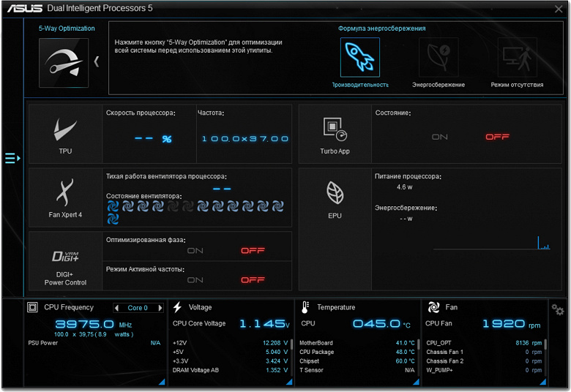Select the Режим отсутствия away mode icon
Screen dimensions: 571x392
point(517,57)
